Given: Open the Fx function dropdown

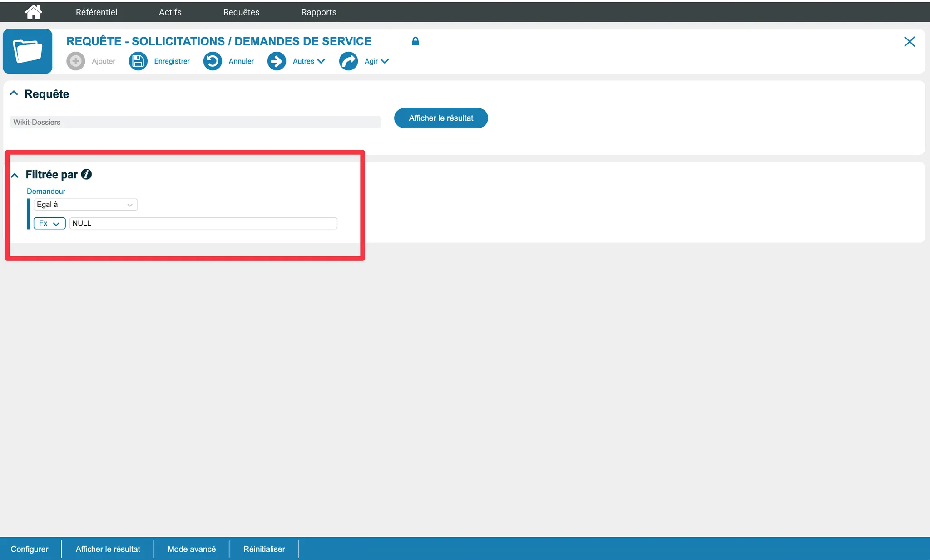Looking at the screenshot, I should pos(49,223).
